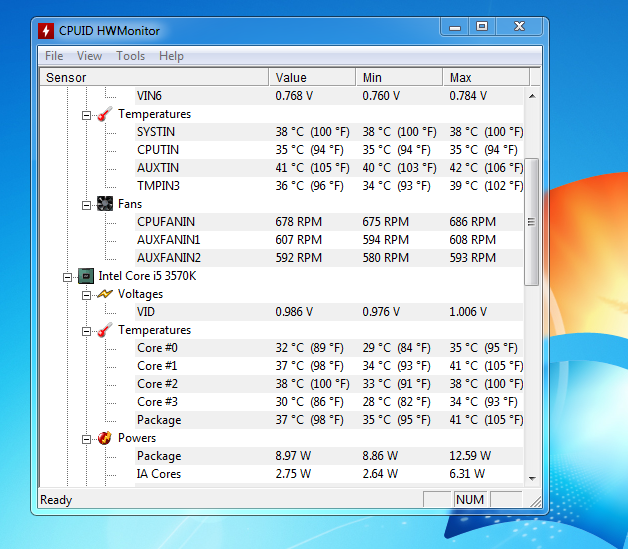Click the thermometer icon beside motherboard Temperatures
Image resolution: width=628 pixels, height=549 pixels.
105,114
